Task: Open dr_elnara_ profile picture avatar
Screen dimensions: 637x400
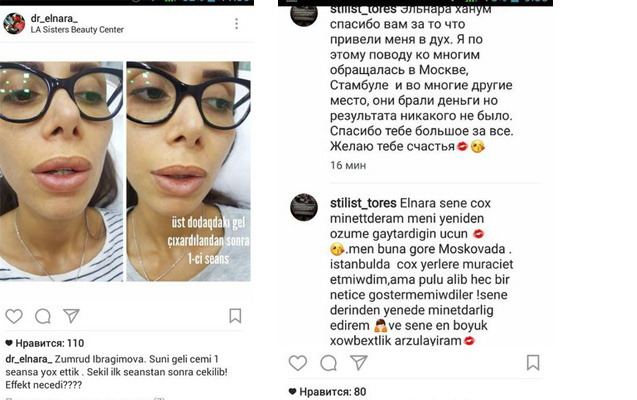Action: point(14,23)
